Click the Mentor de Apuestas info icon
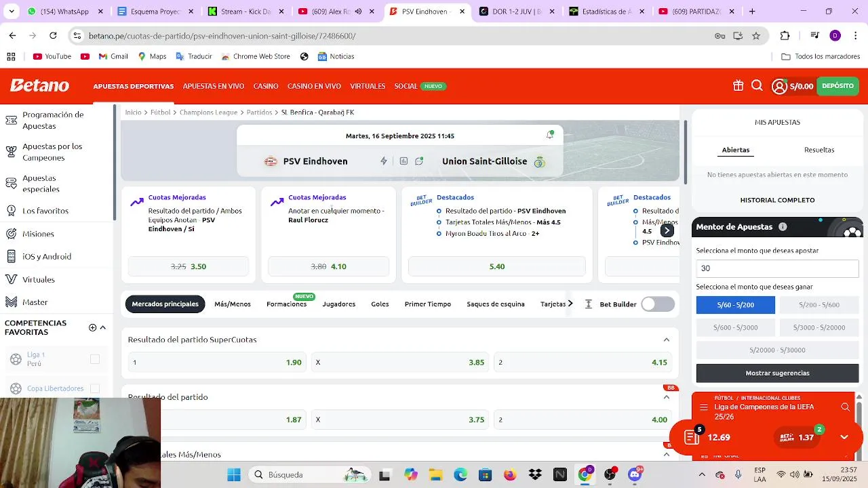 [783, 227]
